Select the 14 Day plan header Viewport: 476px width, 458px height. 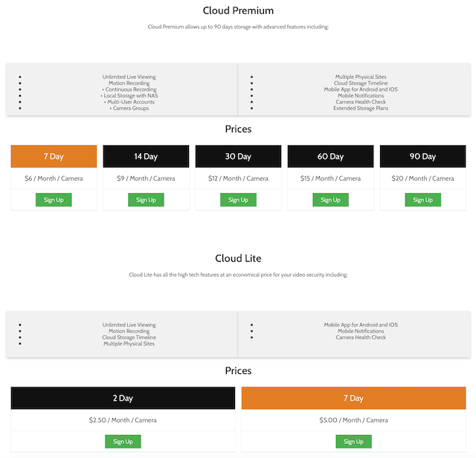pyautogui.click(x=146, y=157)
